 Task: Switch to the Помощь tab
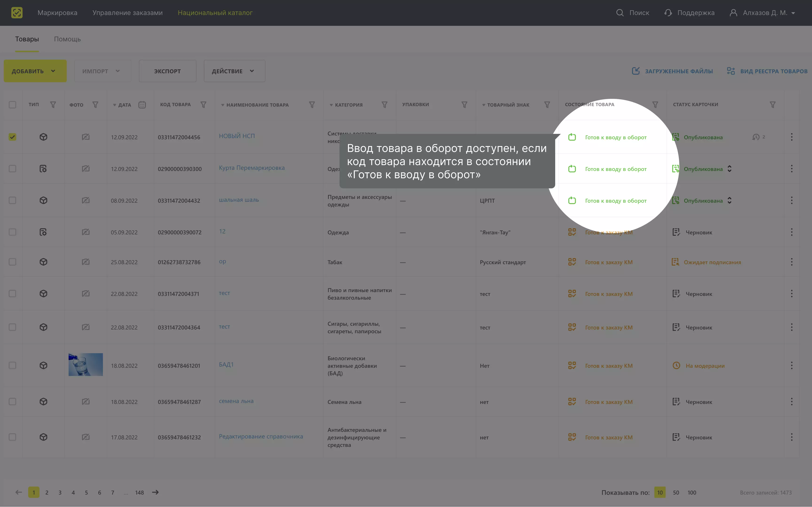pos(67,39)
